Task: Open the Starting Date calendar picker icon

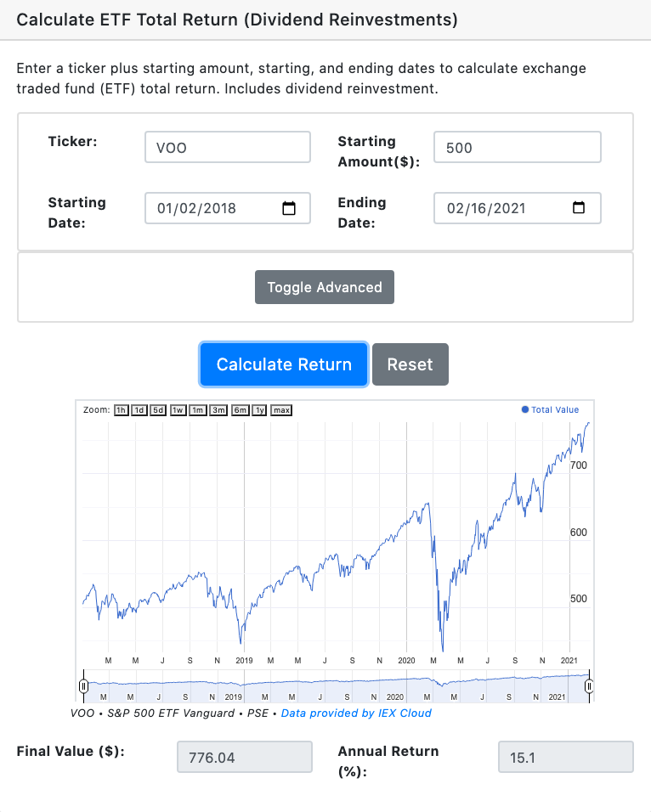Action: click(289, 208)
